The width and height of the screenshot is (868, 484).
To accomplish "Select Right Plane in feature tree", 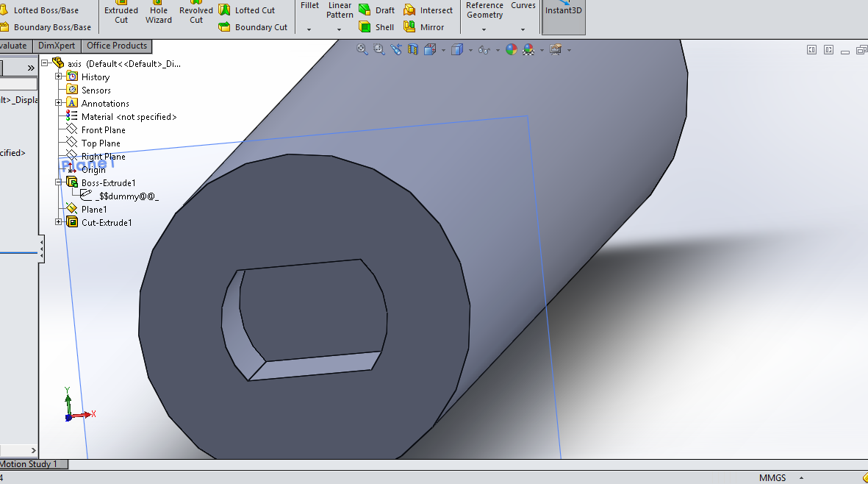I will pyautogui.click(x=103, y=156).
